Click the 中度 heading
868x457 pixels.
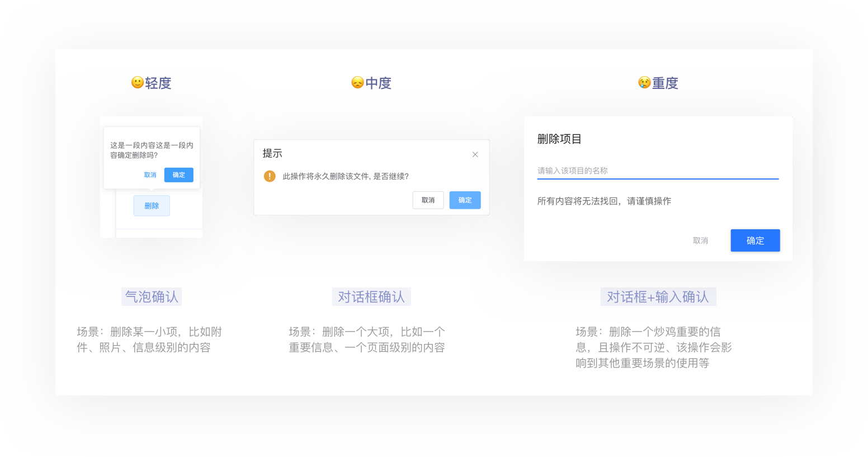pos(378,83)
